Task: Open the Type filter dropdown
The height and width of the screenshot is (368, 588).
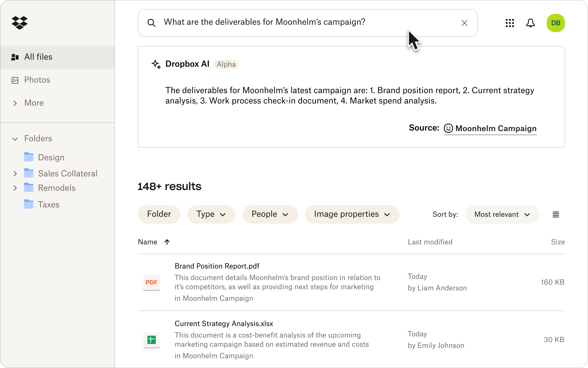Action: (211, 214)
